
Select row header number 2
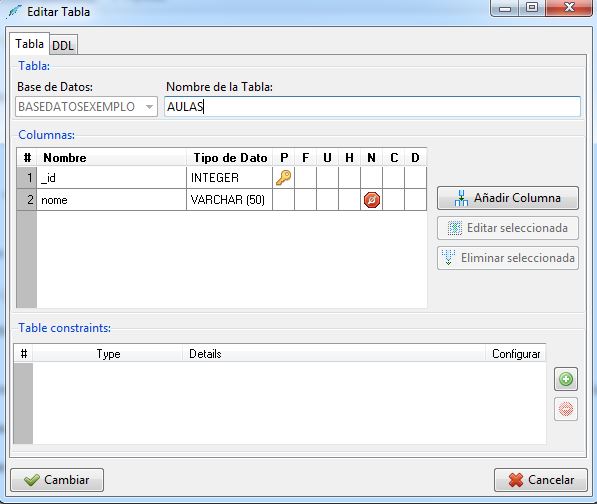[27, 200]
